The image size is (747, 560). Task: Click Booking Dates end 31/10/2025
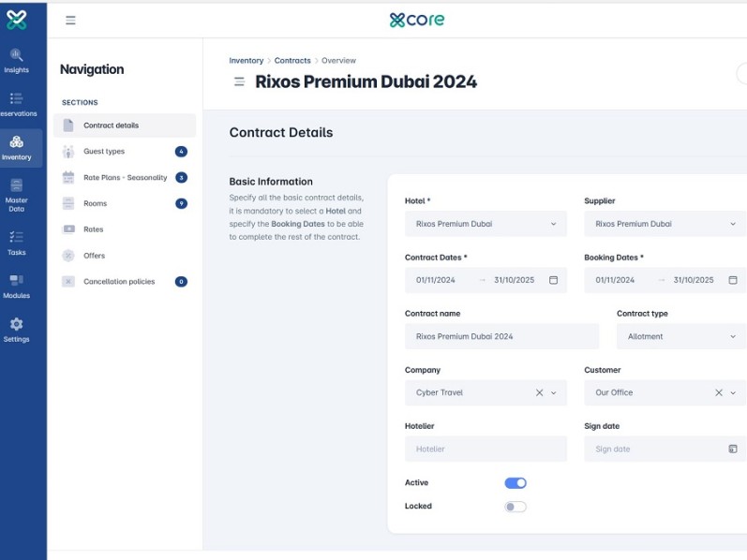tap(694, 280)
